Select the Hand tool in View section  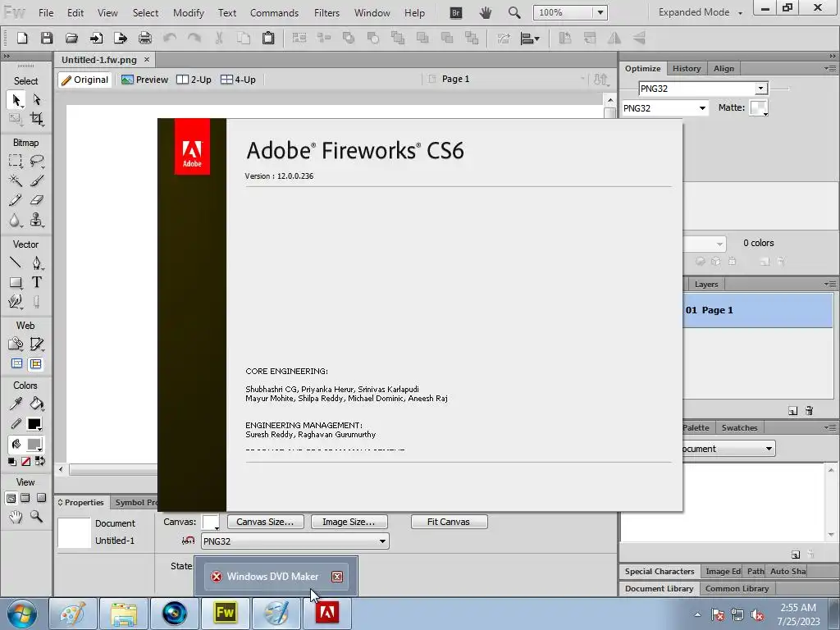coord(16,517)
